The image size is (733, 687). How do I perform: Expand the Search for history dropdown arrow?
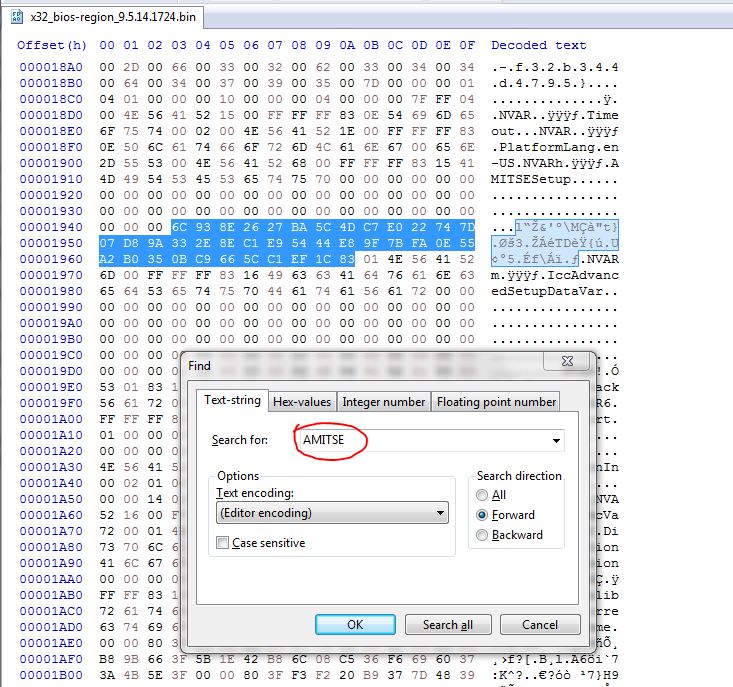click(x=556, y=441)
